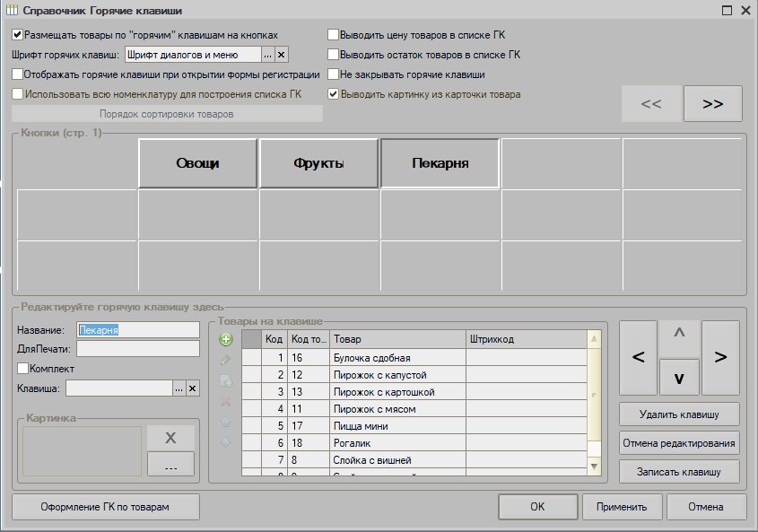
Task: Clear the Клавиша field with its X button
Action: tap(192, 388)
